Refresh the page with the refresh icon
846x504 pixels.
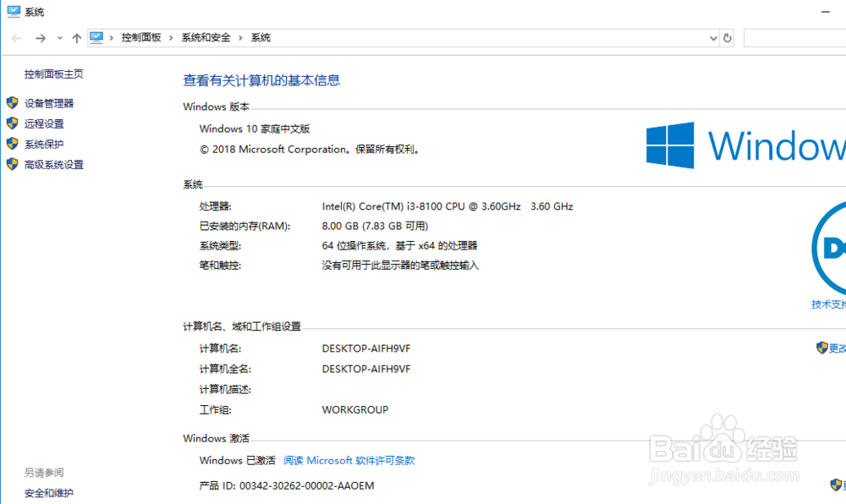point(728,38)
